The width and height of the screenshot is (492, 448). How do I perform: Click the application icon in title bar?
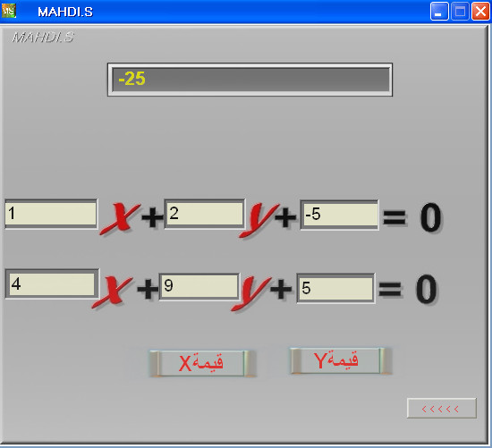(8, 12)
